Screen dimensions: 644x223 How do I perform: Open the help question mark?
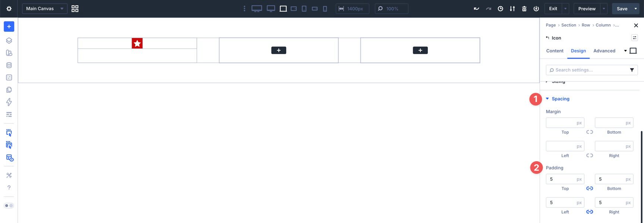pyautogui.click(x=9, y=188)
